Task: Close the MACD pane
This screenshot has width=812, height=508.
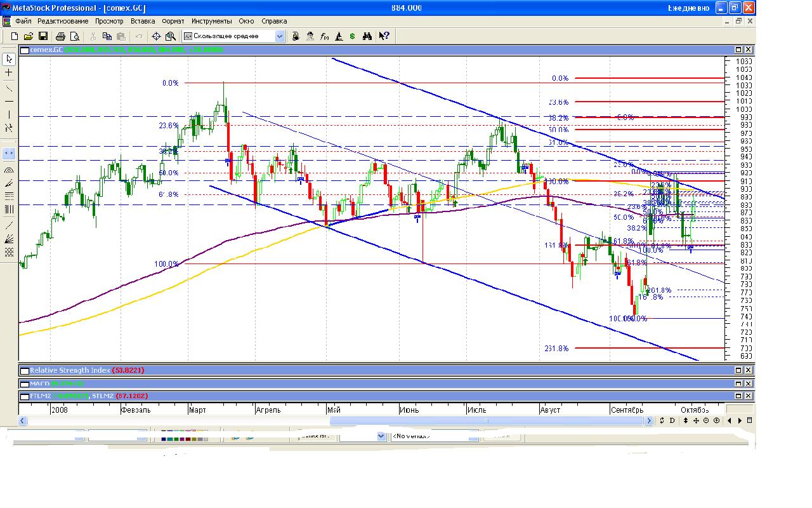Action: (749, 384)
